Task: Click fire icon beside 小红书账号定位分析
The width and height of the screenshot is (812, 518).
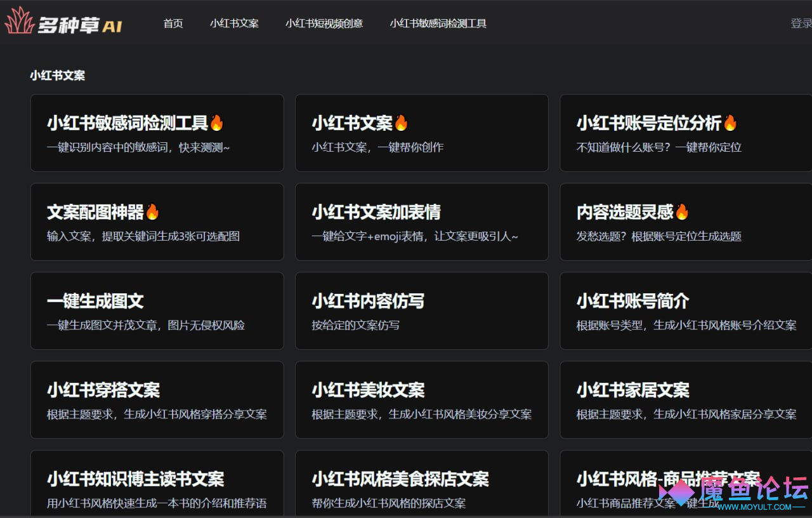Action: [730, 123]
